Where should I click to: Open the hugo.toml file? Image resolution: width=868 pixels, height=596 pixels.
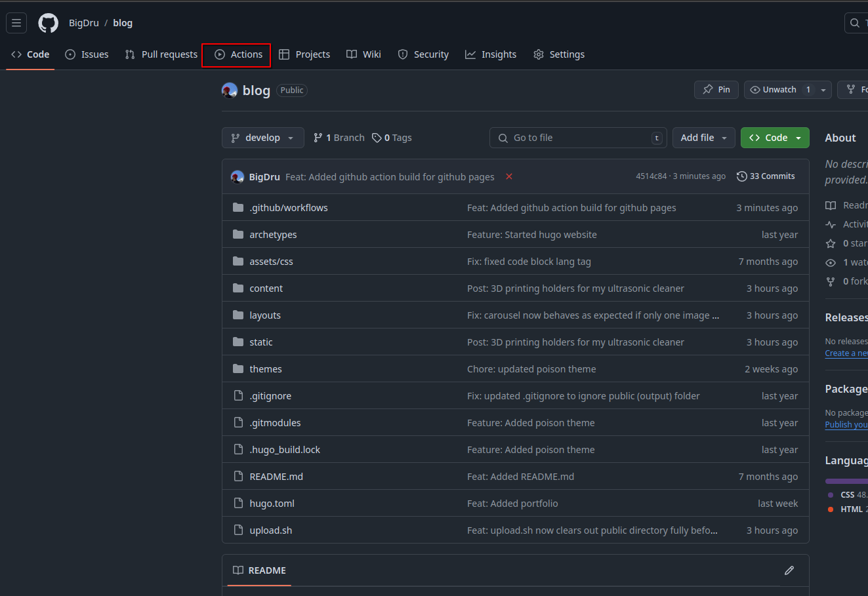coord(272,504)
